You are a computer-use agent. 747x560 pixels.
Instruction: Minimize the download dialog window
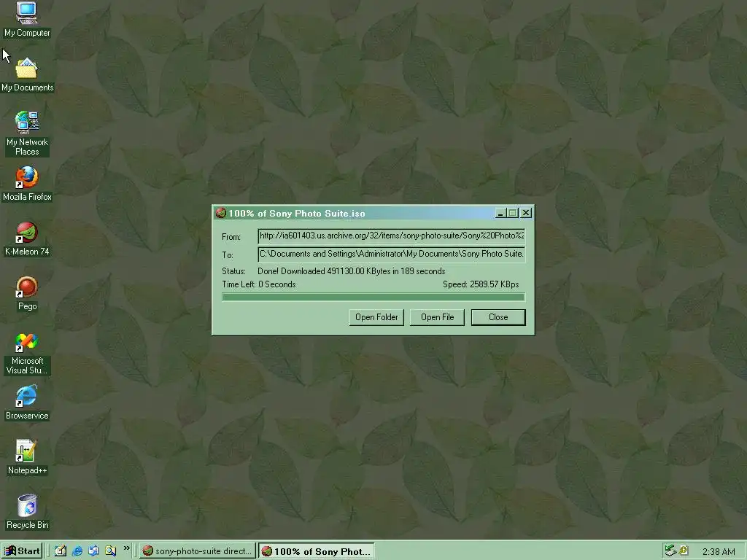click(x=500, y=213)
